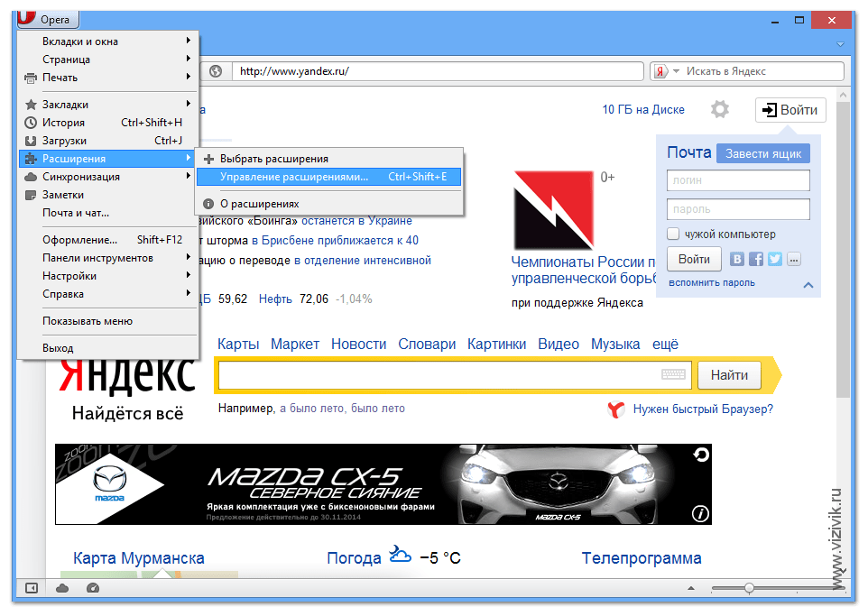Click the globe icon in address bar

tap(216, 71)
